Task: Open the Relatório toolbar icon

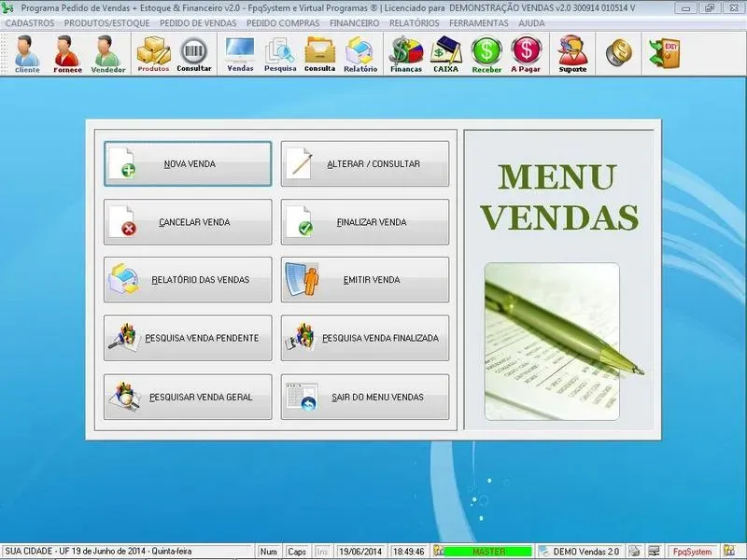Action: pyautogui.click(x=360, y=54)
